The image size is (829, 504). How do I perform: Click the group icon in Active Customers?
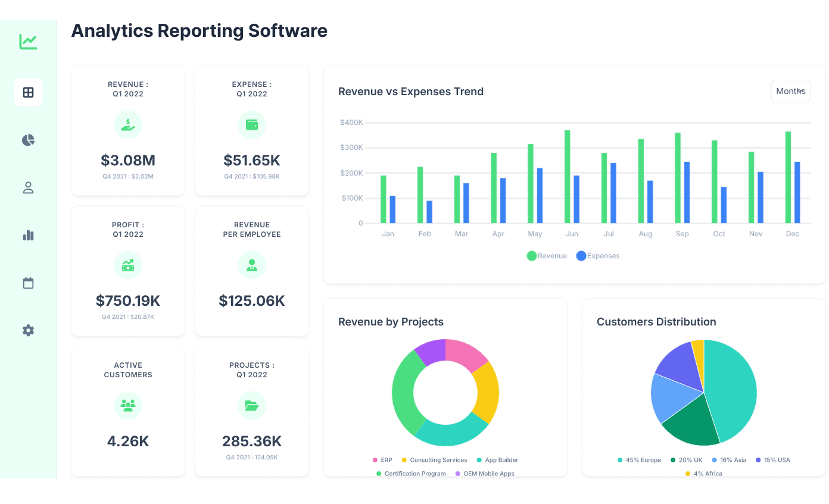(128, 405)
